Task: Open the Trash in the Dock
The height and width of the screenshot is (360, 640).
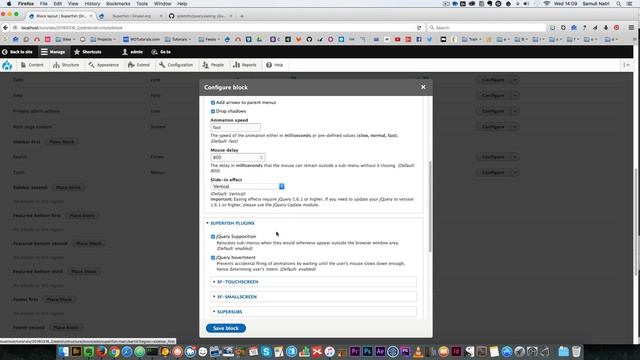Action: [x=576, y=351]
